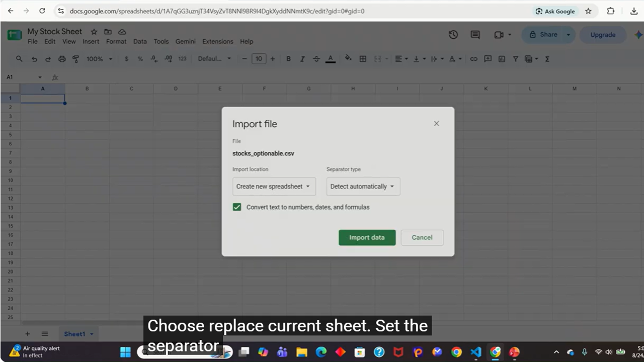Open the File menu
Screen dimensions: 644x362
click(33, 42)
